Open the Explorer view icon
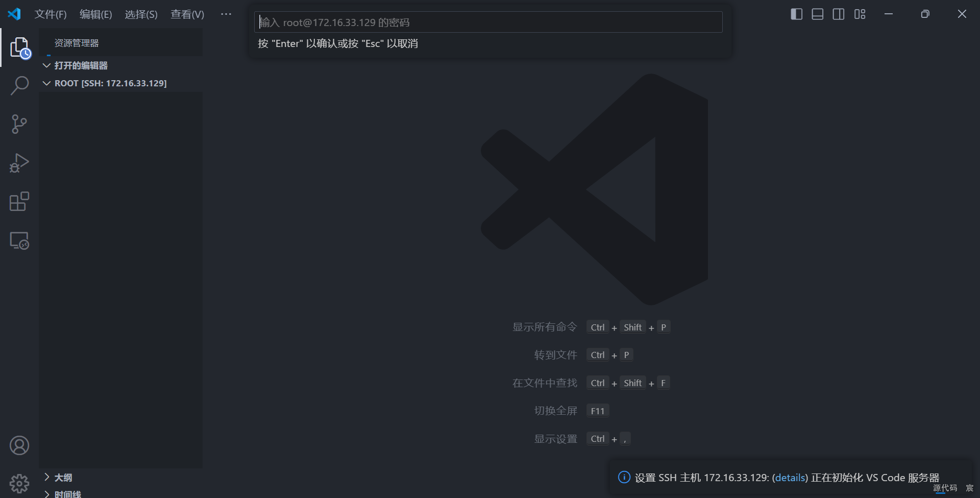Image resolution: width=980 pixels, height=498 pixels. click(19, 48)
